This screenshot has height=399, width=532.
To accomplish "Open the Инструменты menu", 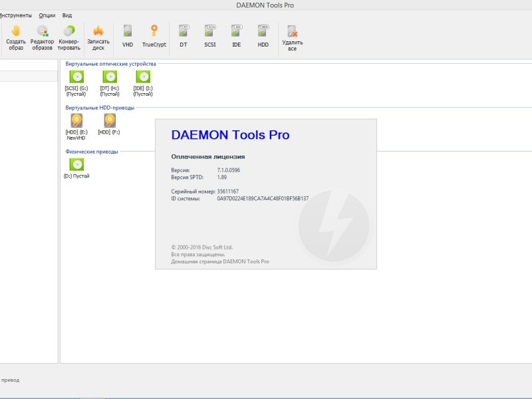I will point(15,15).
